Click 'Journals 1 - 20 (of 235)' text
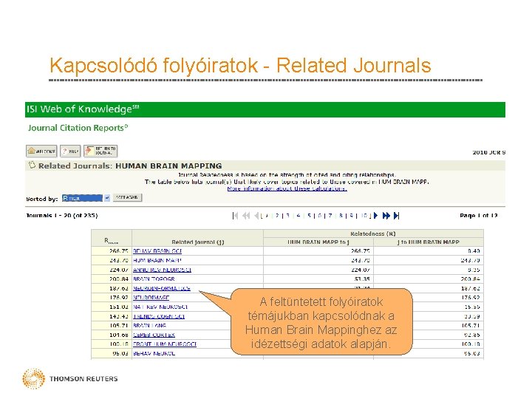 (x=62, y=216)
